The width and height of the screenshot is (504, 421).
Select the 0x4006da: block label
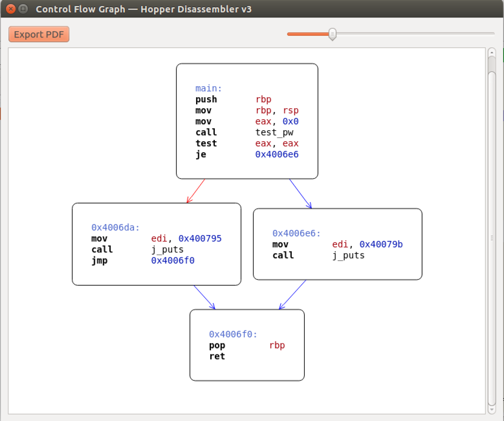point(115,227)
